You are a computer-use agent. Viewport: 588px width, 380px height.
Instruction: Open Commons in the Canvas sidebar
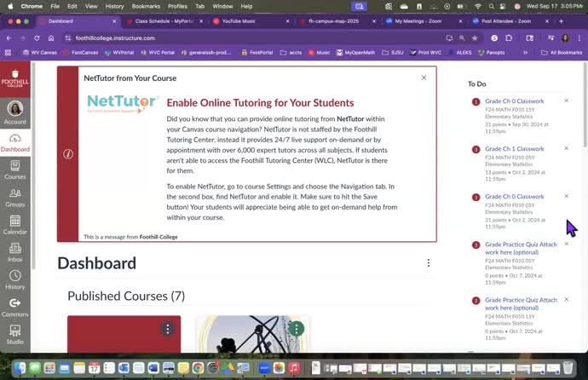tap(15, 308)
